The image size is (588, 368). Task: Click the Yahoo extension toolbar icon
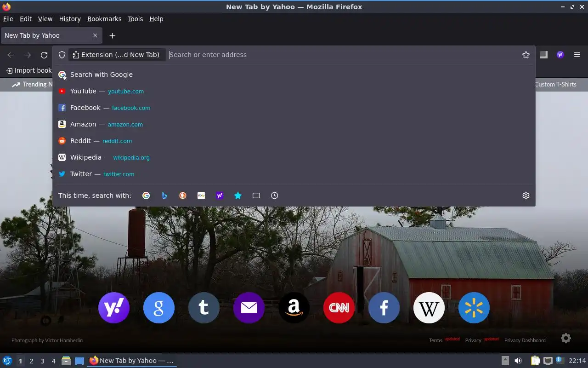(x=560, y=55)
